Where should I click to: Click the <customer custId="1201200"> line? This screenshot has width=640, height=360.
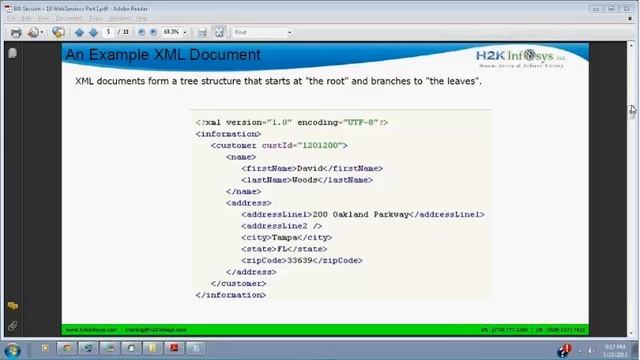(279, 145)
